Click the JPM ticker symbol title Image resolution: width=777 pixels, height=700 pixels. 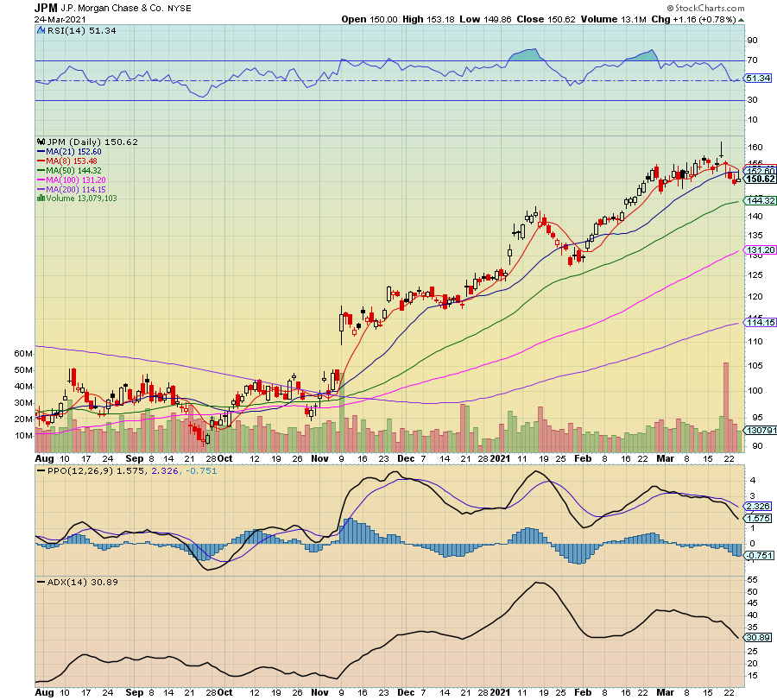[46, 8]
